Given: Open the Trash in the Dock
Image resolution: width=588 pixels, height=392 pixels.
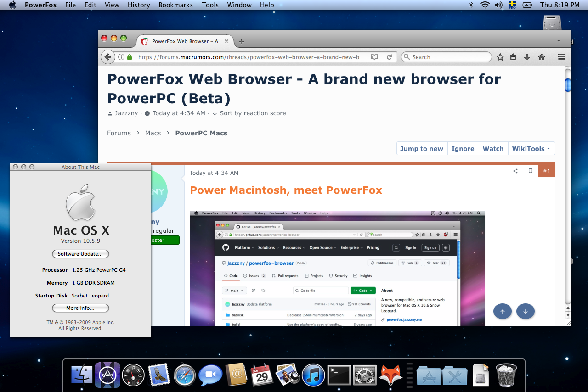Looking at the screenshot, I should [506, 375].
